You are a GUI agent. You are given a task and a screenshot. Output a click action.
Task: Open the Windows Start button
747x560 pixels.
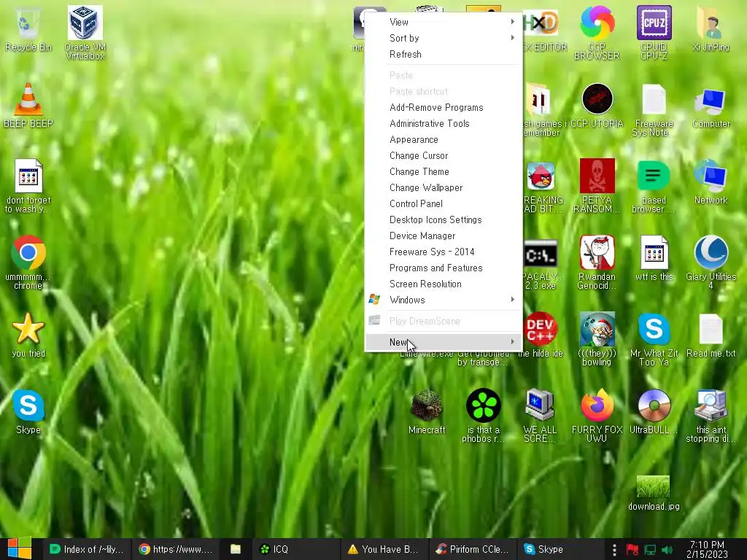[19, 548]
